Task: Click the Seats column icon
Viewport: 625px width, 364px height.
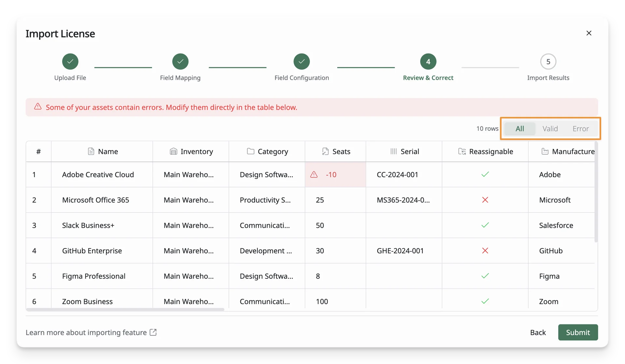Action: click(x=325, y=151)
